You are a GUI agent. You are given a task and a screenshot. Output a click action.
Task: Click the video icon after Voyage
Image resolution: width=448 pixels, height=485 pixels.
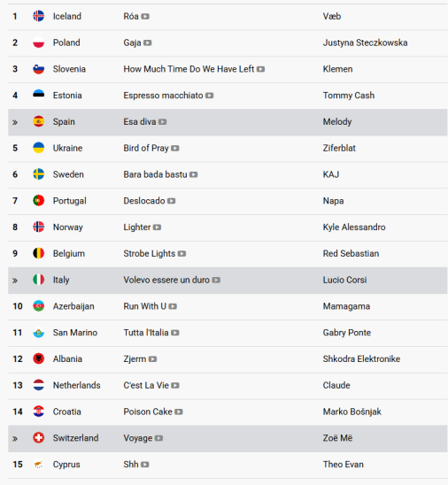158,438
